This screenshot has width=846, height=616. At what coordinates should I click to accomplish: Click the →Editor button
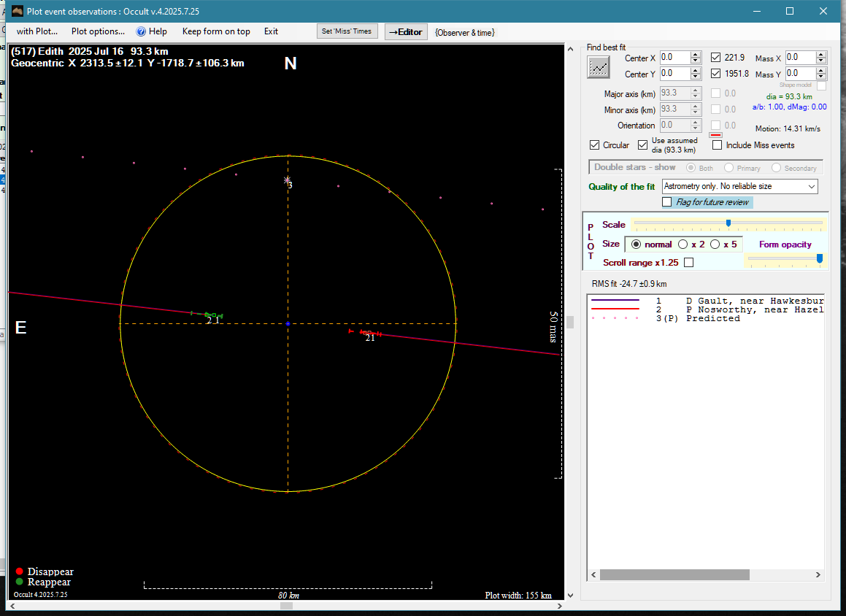405,31
